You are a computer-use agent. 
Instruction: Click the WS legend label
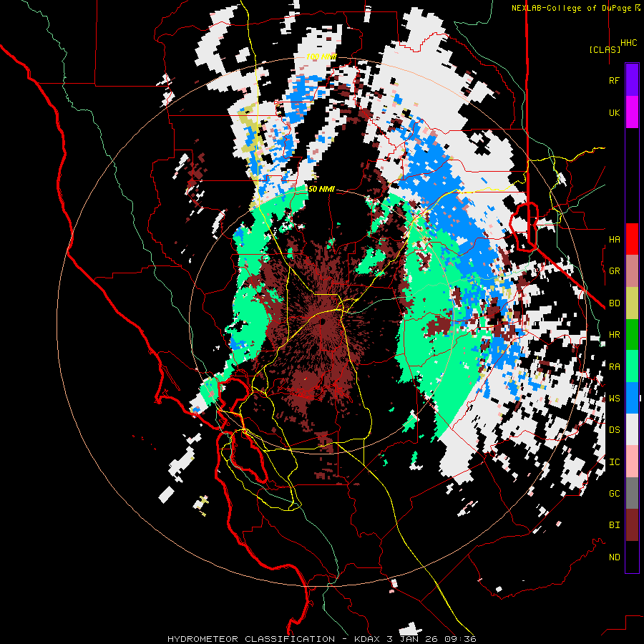pyautogui.click(x=614, y=399)
